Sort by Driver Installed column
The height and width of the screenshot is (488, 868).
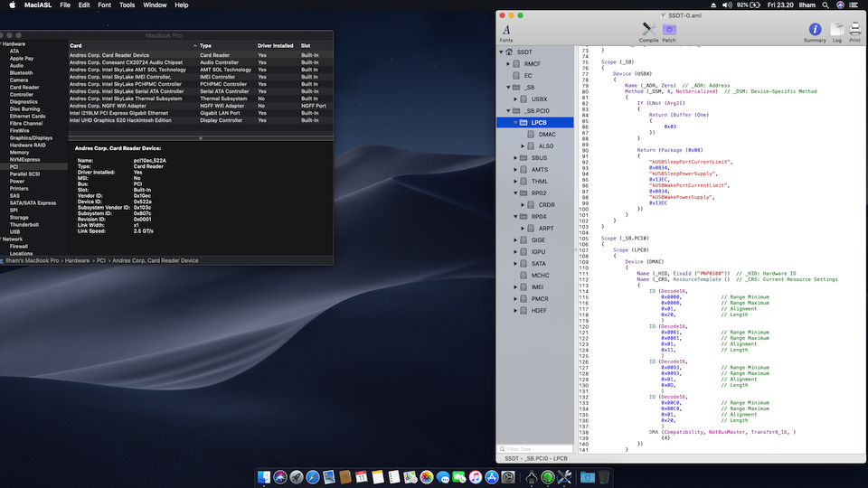point(277,46)
